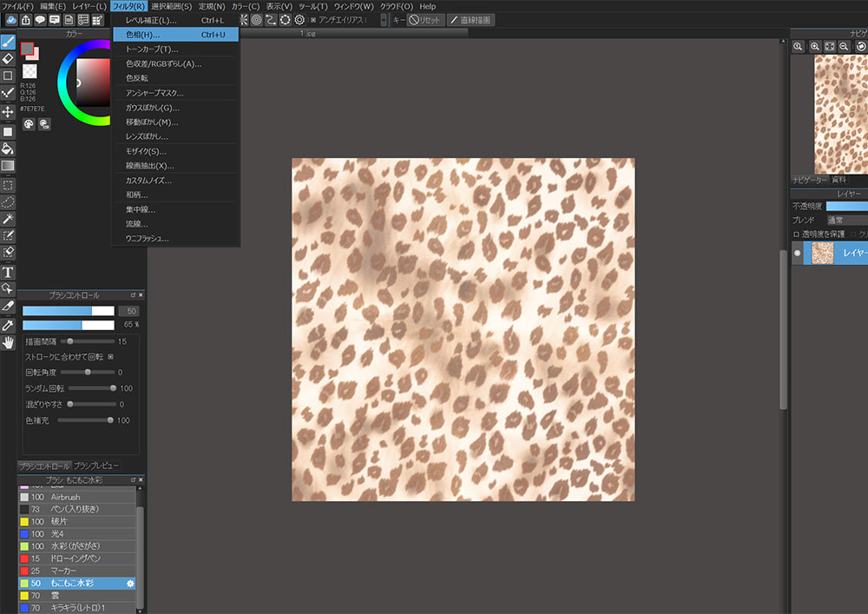Open settings gear for もこもこ水彩 brush
This screenshot has height=614, width=868.
(130, 584)
